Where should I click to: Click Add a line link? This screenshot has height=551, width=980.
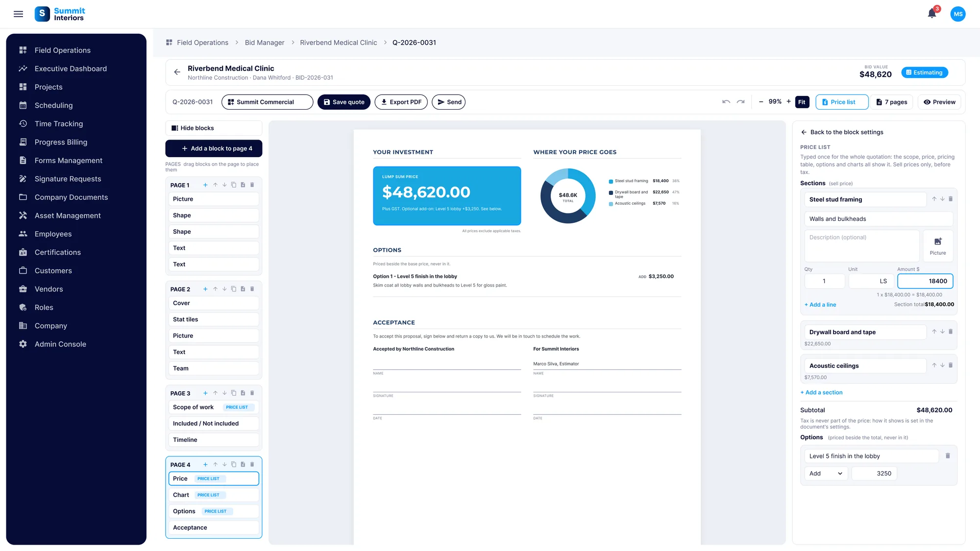(820, 305)
